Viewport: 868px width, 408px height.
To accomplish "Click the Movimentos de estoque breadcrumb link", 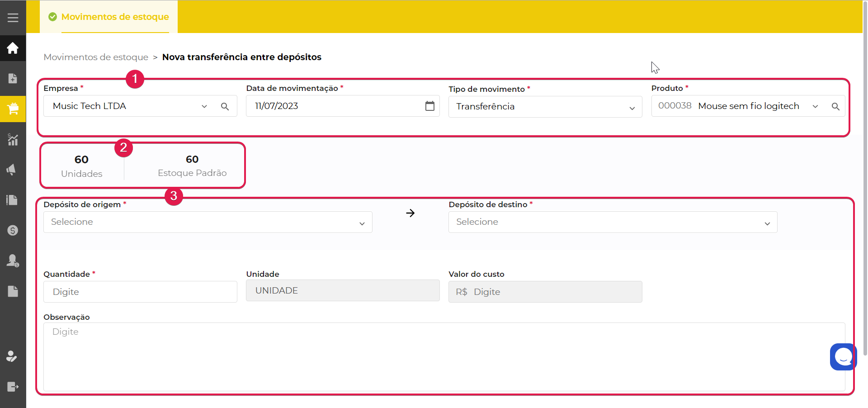I will 96,57.
